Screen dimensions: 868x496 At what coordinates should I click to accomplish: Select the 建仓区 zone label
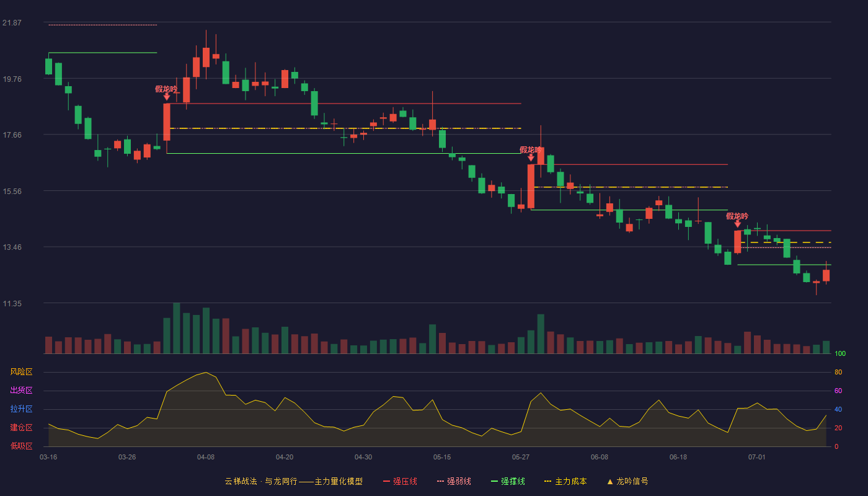[21, 428]
